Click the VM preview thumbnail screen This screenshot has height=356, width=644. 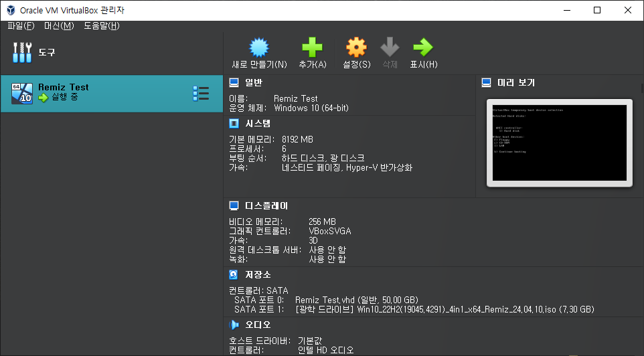(x=560, y=143)
